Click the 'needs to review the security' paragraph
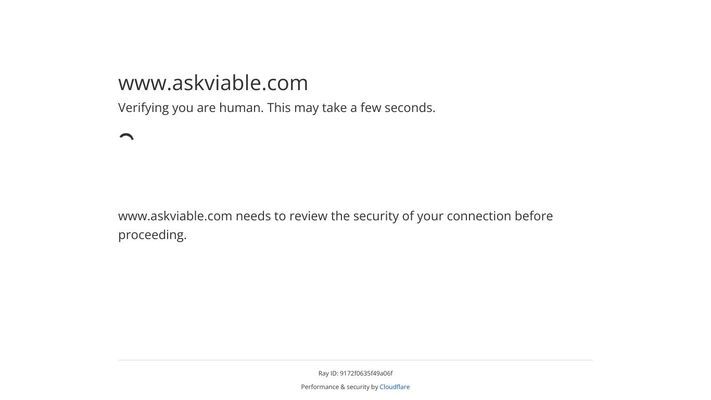The image size is (711, 400). point(336,225)
